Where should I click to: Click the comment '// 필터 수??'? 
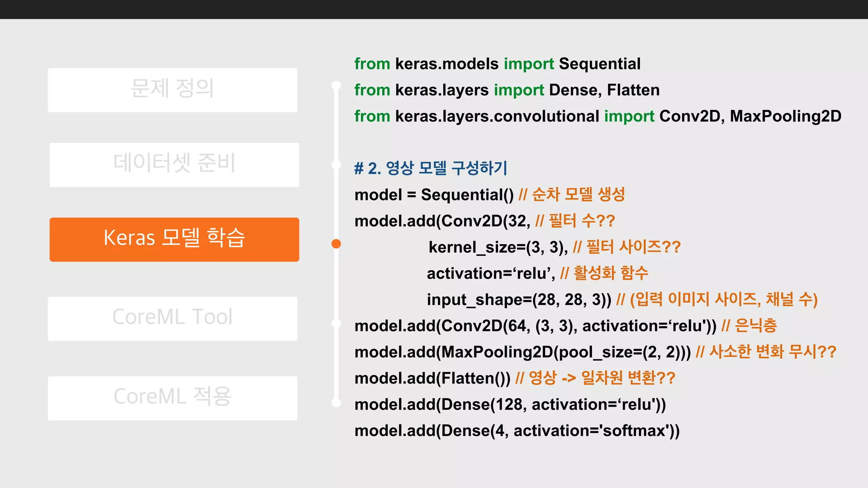(x=575, y=221)
